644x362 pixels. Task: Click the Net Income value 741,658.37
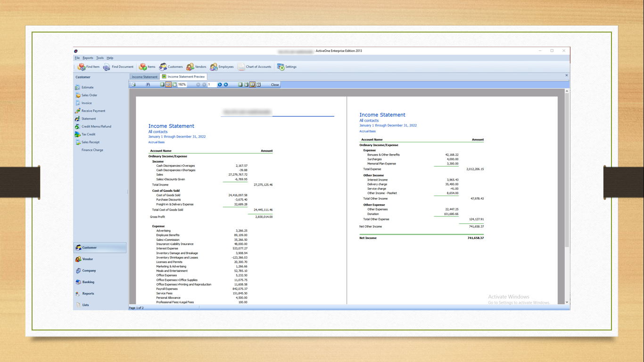[475, 238]
